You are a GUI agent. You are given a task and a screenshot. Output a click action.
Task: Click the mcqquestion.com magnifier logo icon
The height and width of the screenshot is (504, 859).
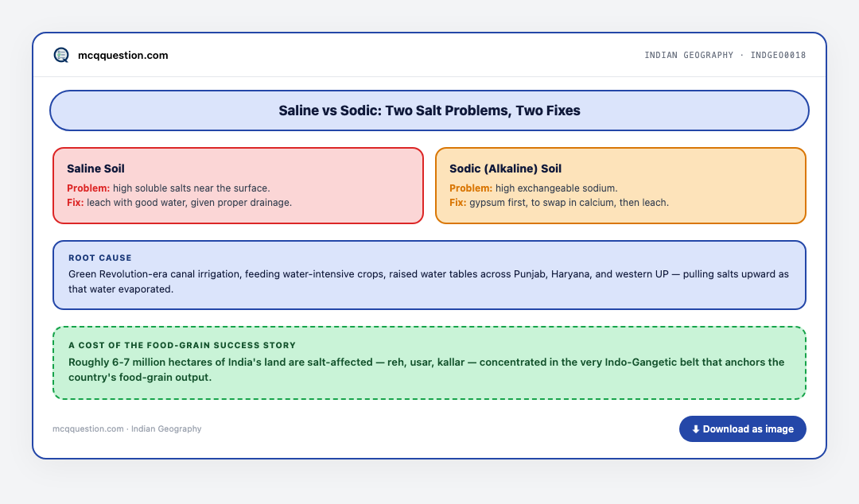(x=61, y=55)
